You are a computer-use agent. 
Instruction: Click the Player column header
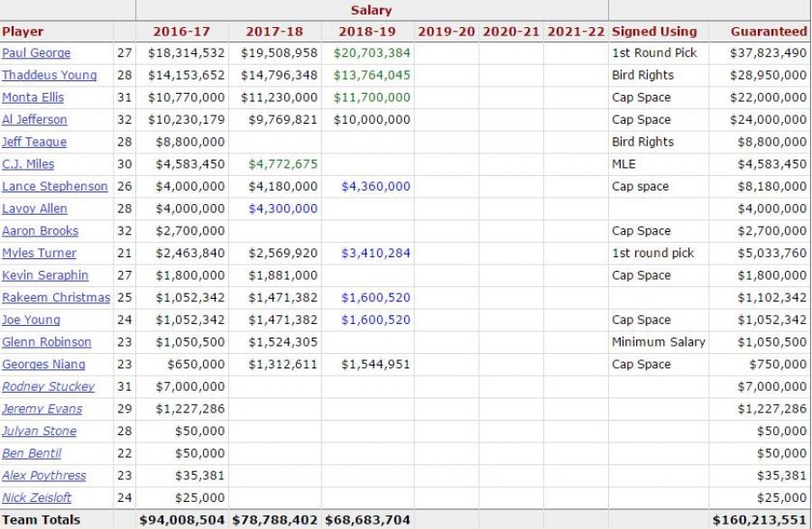tap(23, 32)
